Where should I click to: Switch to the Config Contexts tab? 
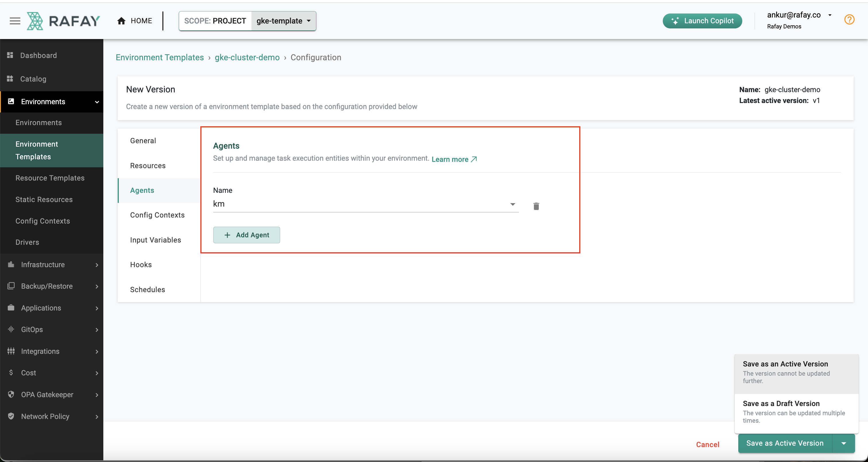[x=159, y=215]
